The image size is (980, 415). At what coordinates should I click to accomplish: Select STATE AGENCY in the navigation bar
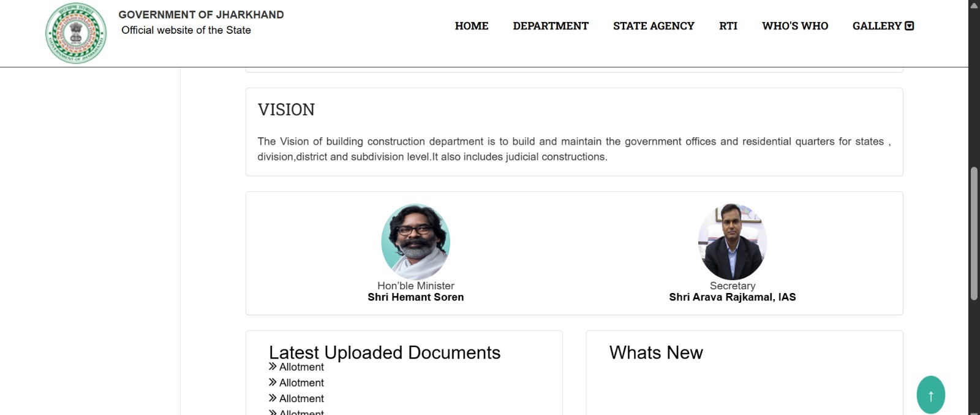[654, 26]
